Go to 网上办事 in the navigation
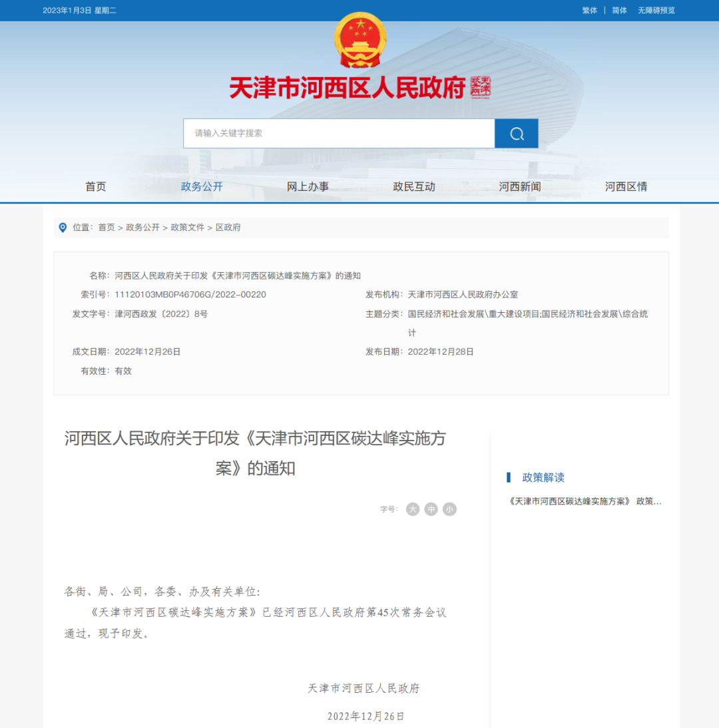Screen dimensions: 719x728 point(308,186)
